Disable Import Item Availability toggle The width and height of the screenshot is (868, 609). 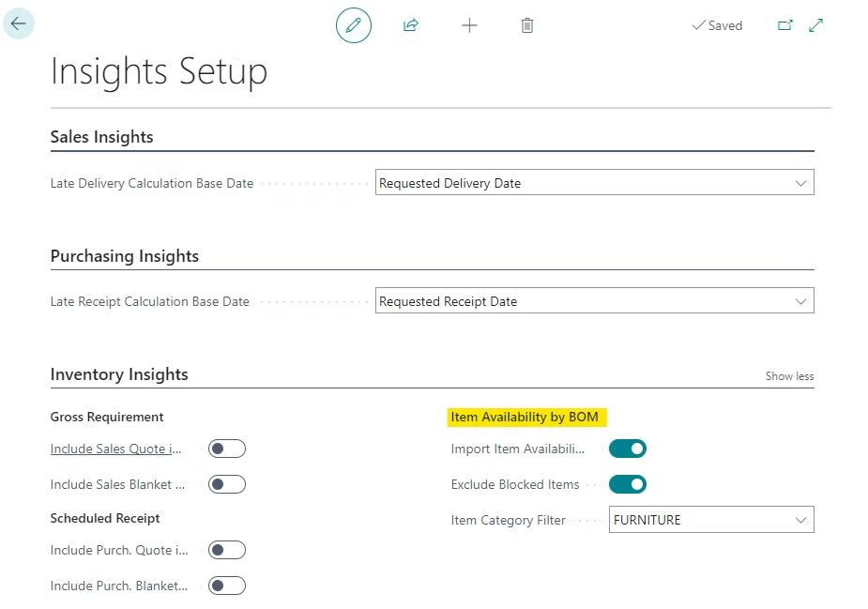coord(628,449)
